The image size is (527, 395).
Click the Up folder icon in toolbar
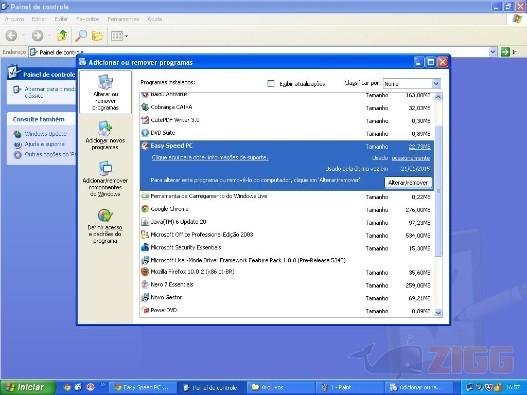point(62,35)
